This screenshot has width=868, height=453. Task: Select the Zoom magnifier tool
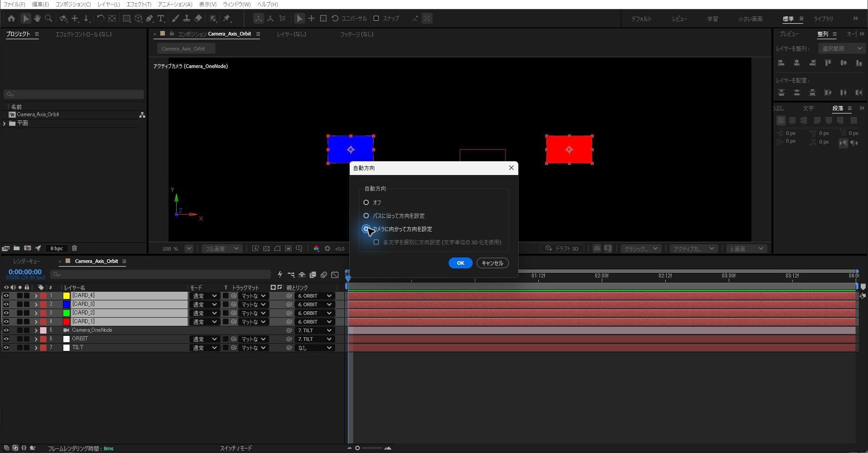(49, 19)
